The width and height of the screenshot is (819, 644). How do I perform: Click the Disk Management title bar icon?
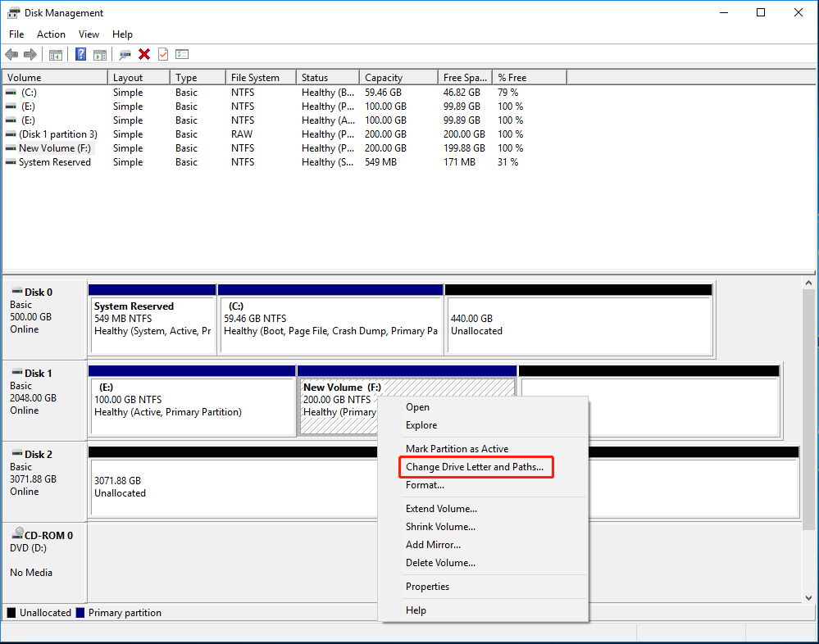click(x=14, y=12)
